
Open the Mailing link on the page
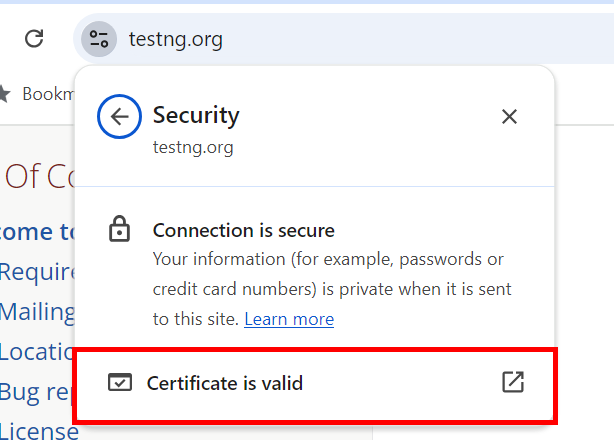pyautogui.click(x=37, y=311)
